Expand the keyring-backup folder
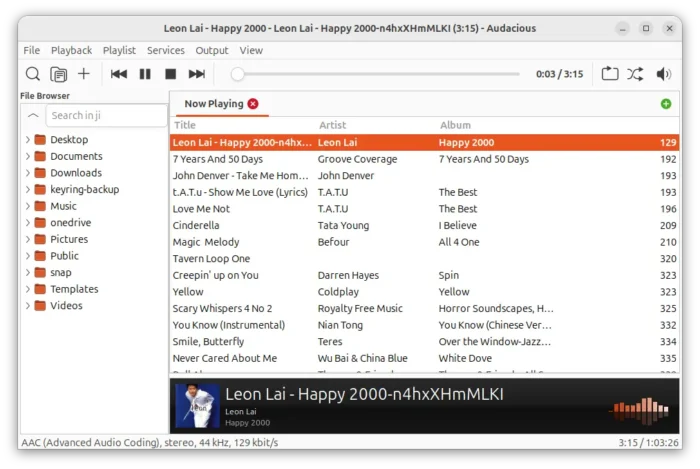The height and width of the screenshot is (469, 700). click(28, 189)
